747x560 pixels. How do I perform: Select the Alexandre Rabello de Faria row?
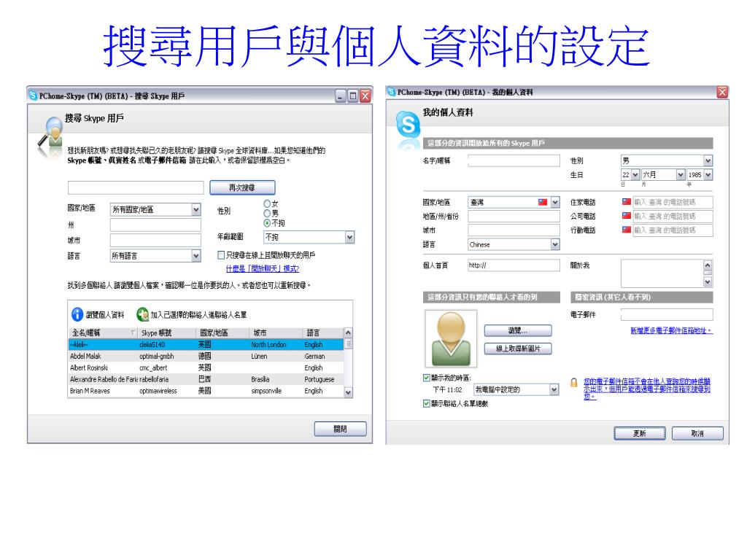tap(206, 379)
